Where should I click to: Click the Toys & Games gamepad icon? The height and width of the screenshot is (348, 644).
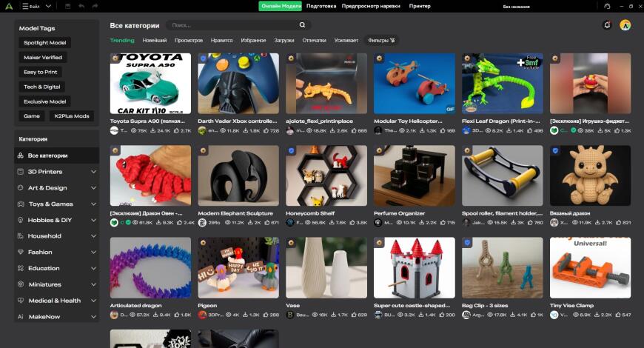(21, 204)
